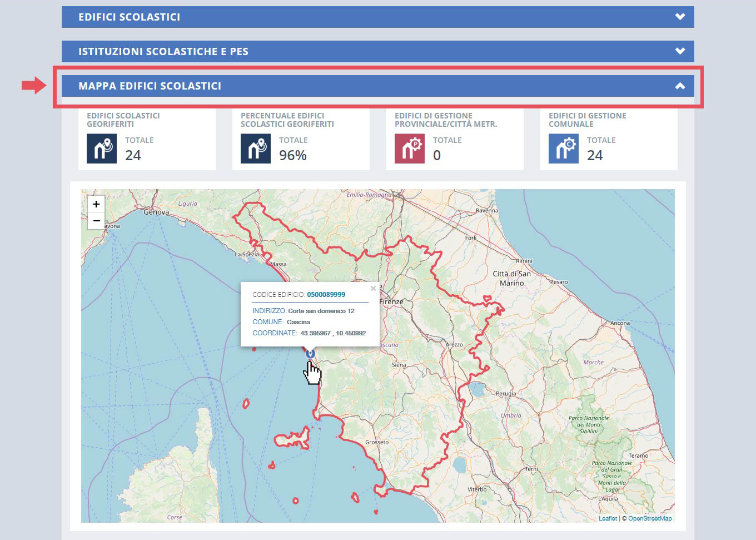Open building details via code 0500089999 link
This screenshot has height=540, width=756.
(324, 295)
